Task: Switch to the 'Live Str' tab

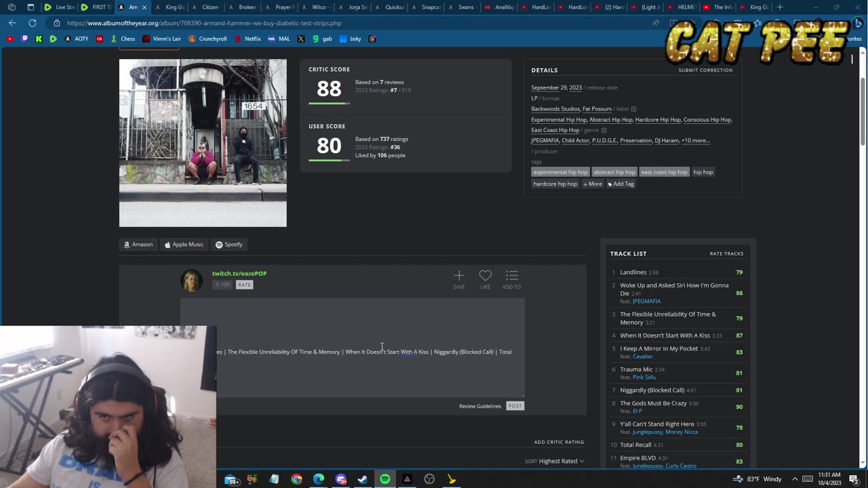Action: pos(58,7)
